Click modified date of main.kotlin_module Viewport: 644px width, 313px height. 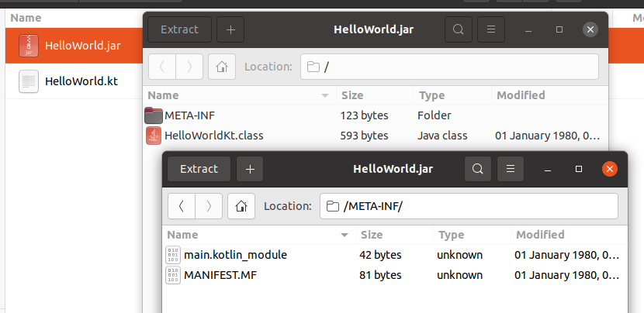(566, 255)
